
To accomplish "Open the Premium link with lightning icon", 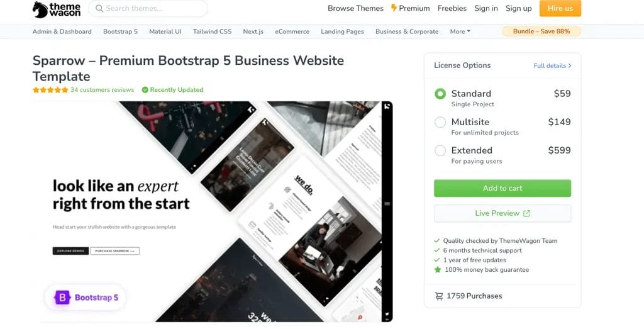I will (x=410, y=8).
